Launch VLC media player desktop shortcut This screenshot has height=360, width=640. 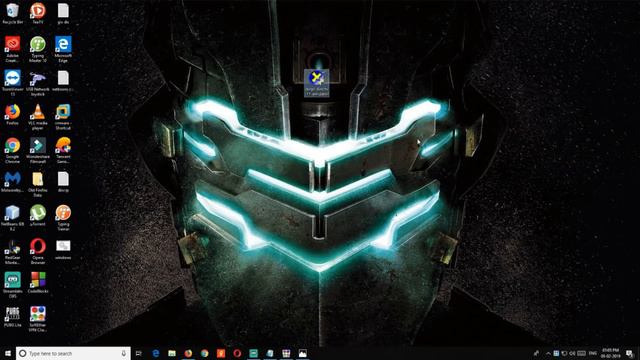(38, 117)
